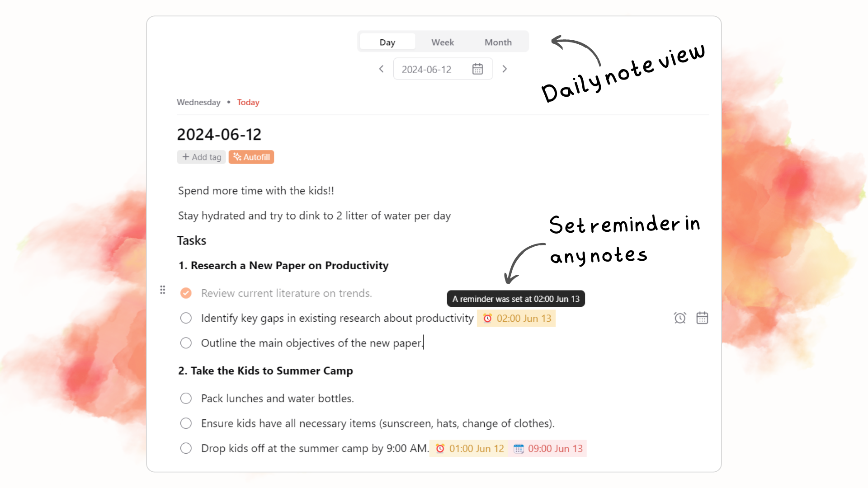
Task: Select the Month view from tab bar
Action: [x=498, y=42]
